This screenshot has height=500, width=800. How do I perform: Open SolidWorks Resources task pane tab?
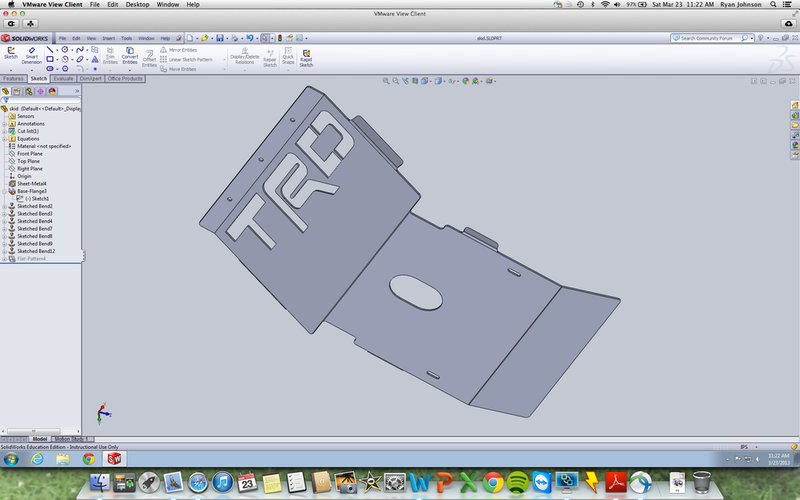(794, 105)
